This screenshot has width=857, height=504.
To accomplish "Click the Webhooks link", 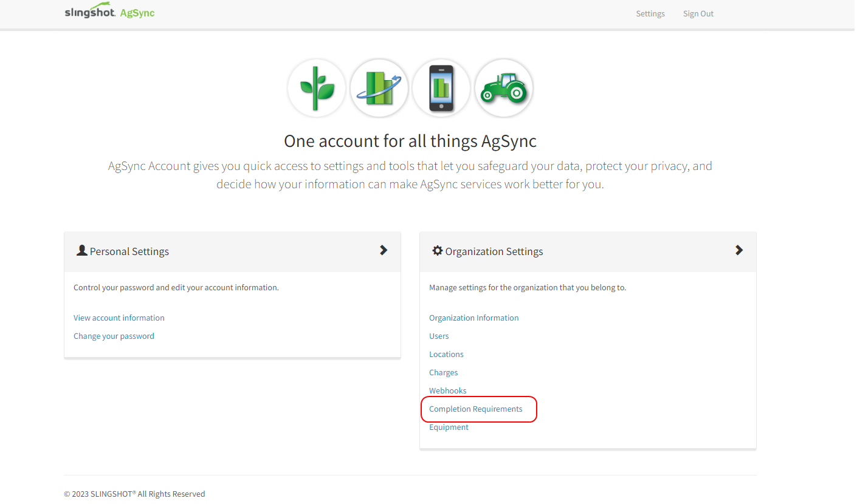I will coord(447,390).
